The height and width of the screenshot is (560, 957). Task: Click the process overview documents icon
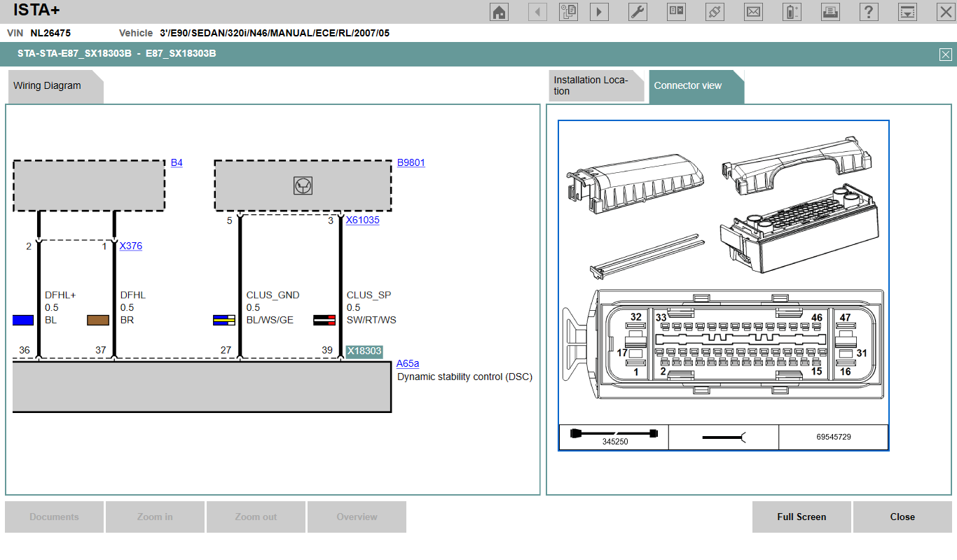tap(568, 12)
